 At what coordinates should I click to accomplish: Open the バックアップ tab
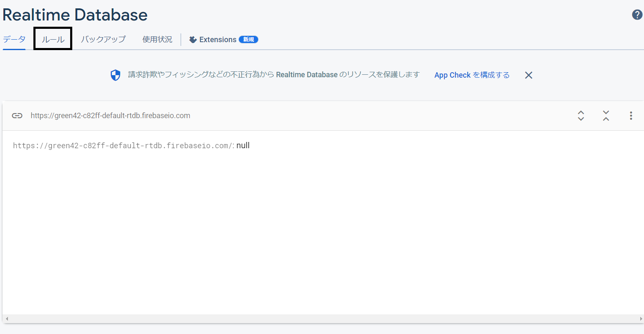(103, 39)
